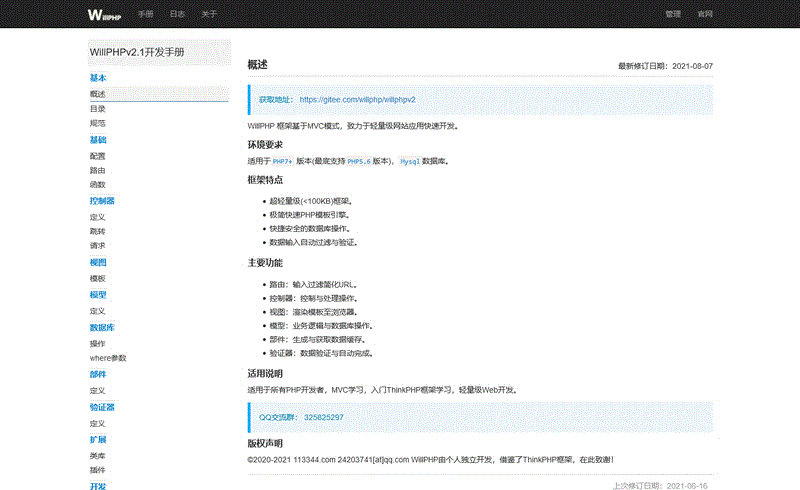Click the WillPHP logo in the header
This screenshot has height=490, width=800.
(x=104, y=15)
